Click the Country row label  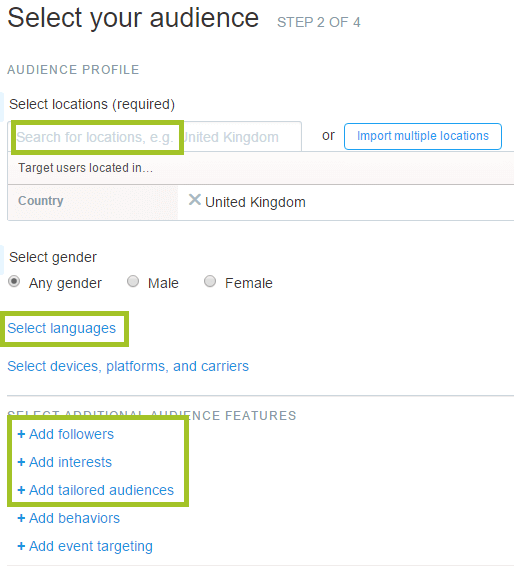[x=41, y=201]
